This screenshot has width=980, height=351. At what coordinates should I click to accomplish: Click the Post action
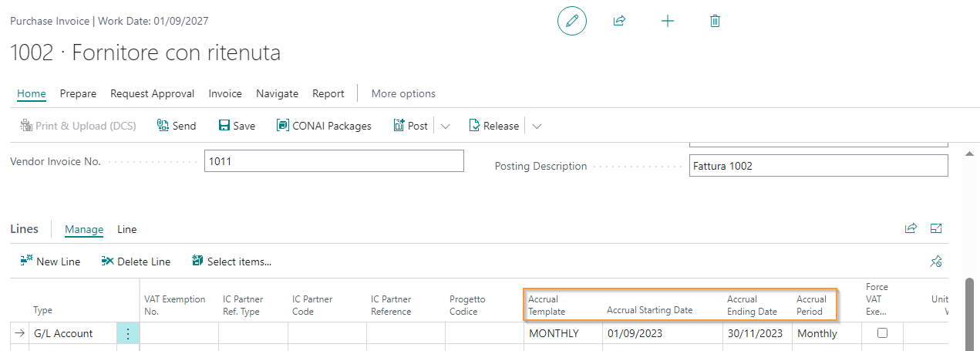410,126
